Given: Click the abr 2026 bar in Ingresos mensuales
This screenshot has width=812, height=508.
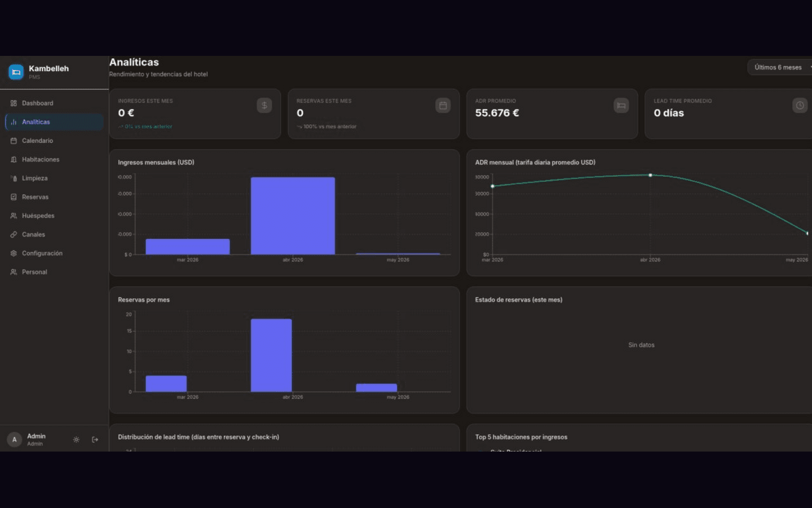Looking at the screenshot, I should tap(293, 216).
